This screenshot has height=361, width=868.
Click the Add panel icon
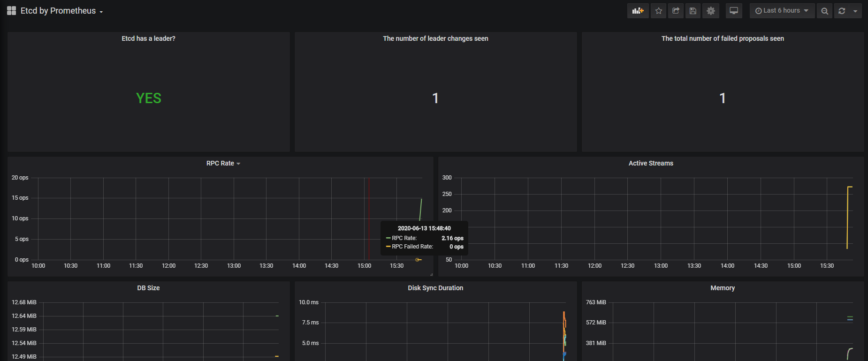(638, 11)
